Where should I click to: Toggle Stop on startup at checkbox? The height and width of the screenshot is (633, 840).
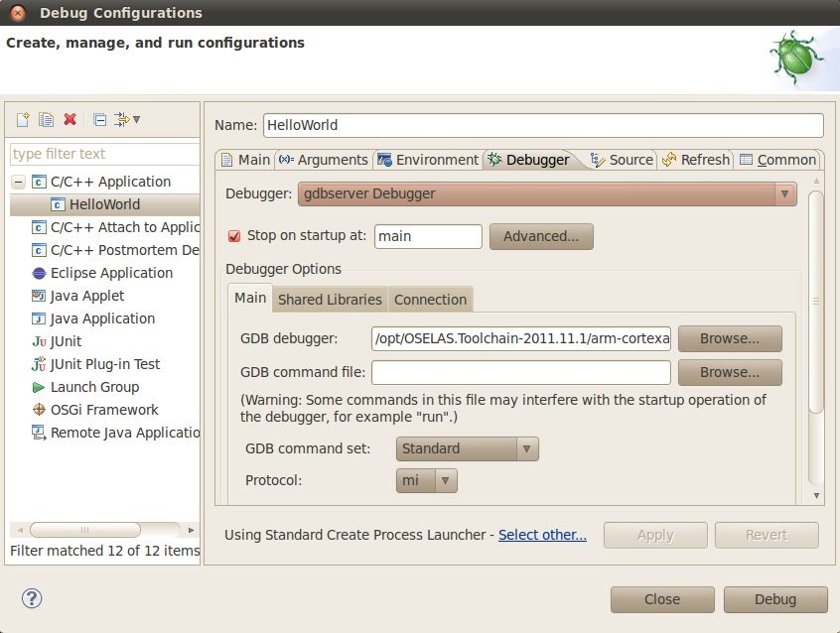click(234, 235)
